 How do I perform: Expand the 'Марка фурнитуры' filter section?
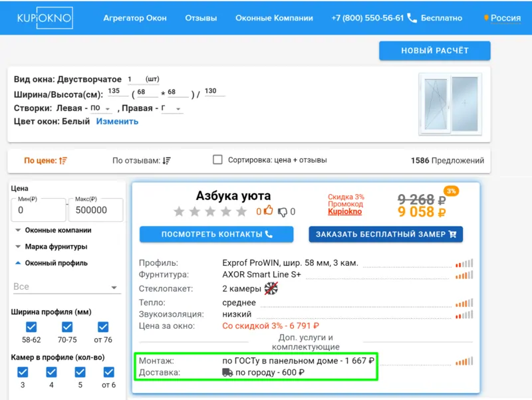tap(52, 247)
